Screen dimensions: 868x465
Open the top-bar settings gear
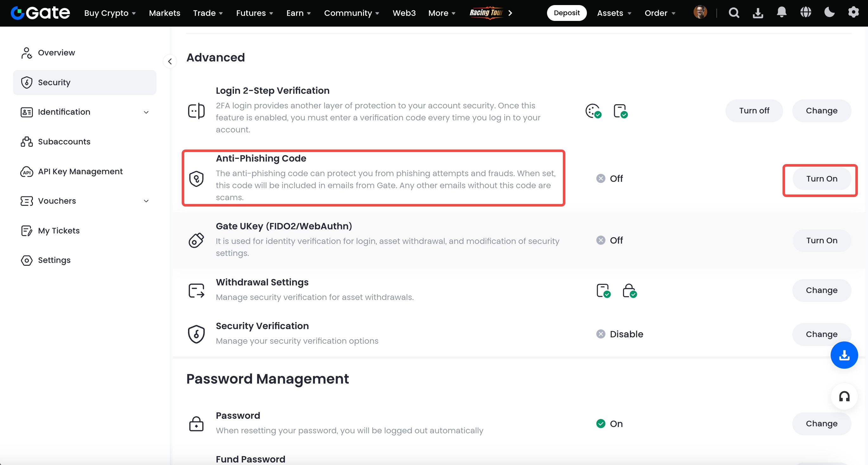tap(853, 12)
